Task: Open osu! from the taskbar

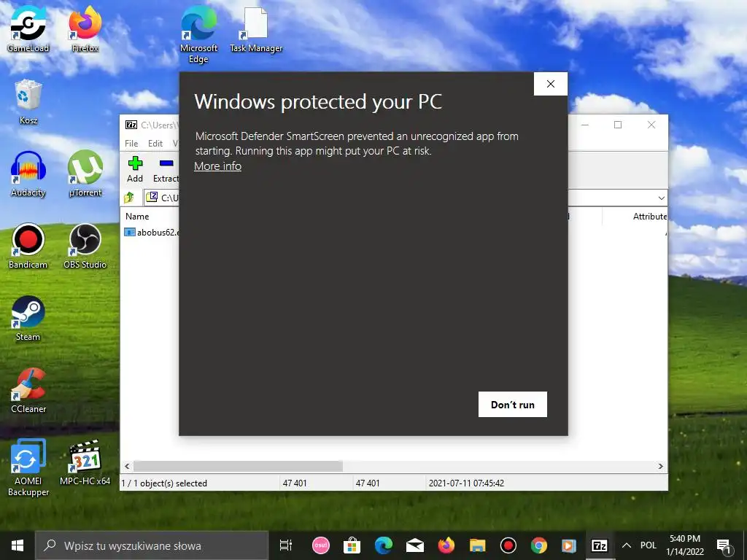Action: point(321,545)
